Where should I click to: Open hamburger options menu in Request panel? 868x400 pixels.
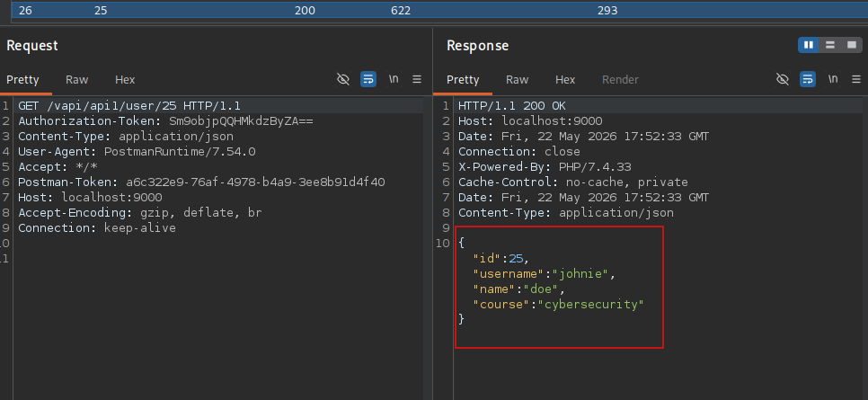(x=417, y=79)
